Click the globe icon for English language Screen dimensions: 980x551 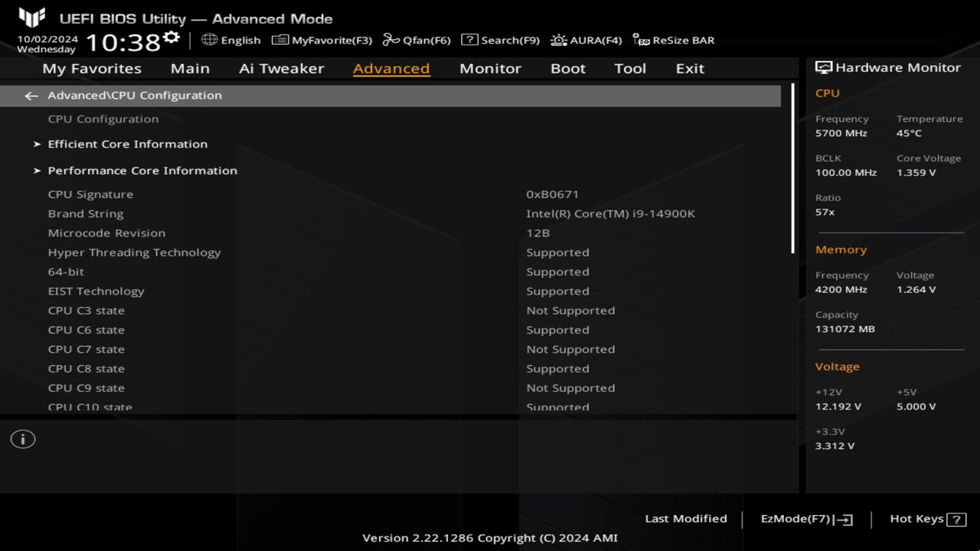tap(209, 40)
